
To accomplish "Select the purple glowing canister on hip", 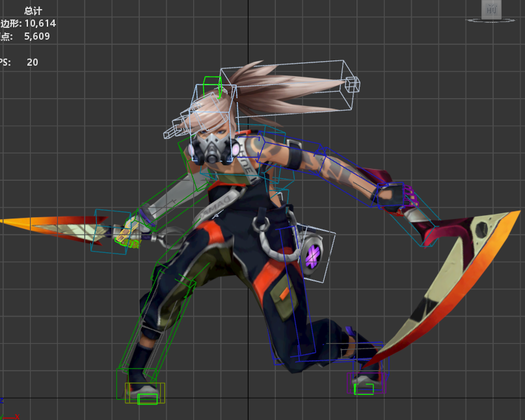I will (x=313, y=256).
